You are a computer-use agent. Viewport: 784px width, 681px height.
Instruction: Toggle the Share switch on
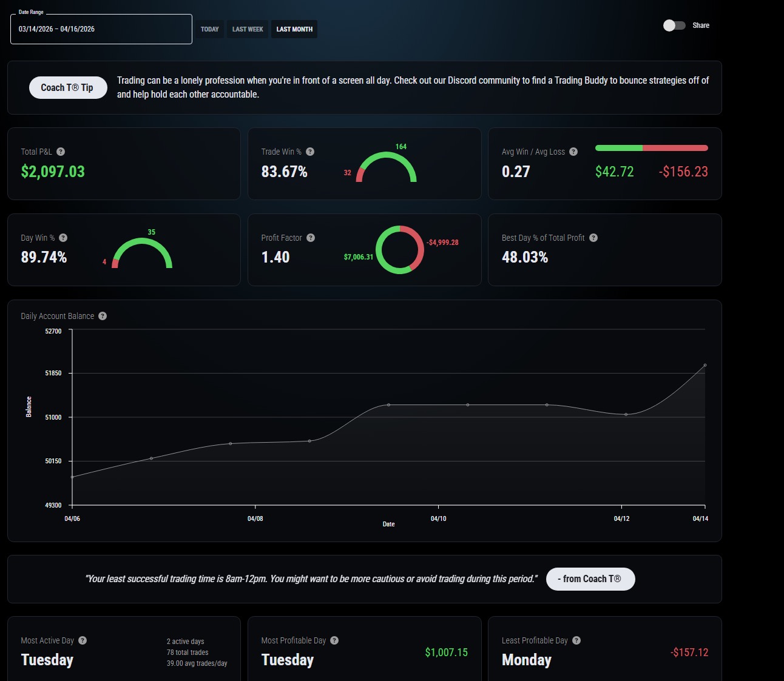(674, 25)
